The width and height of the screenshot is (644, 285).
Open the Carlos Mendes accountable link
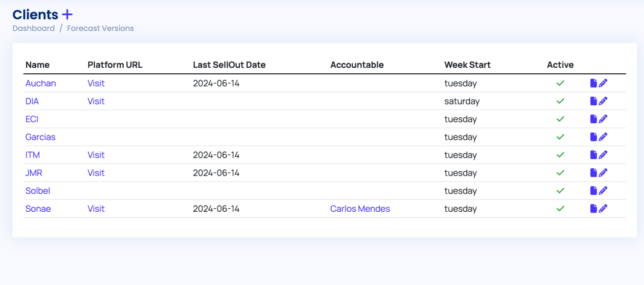360,209
